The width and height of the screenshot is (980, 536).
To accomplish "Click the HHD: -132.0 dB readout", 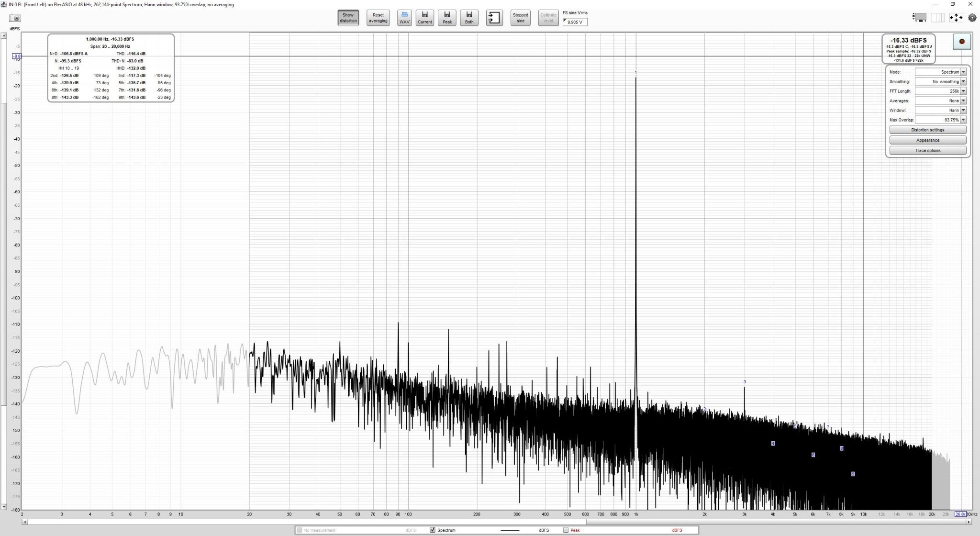I will pyautogui.click(x=131, y=68).
